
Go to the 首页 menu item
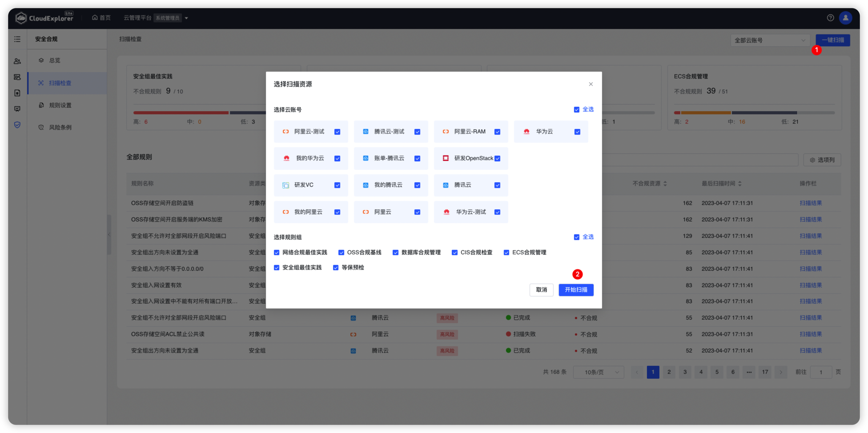tap(101, 18)
